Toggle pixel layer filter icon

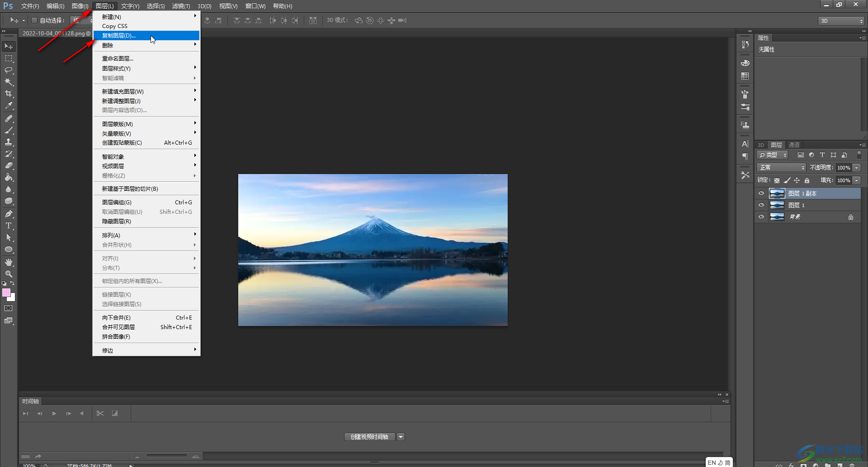[801, 155]
